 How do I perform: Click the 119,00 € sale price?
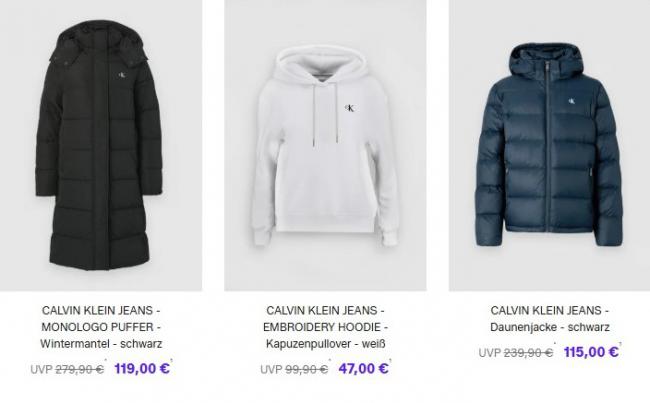(x=142, y=368)
